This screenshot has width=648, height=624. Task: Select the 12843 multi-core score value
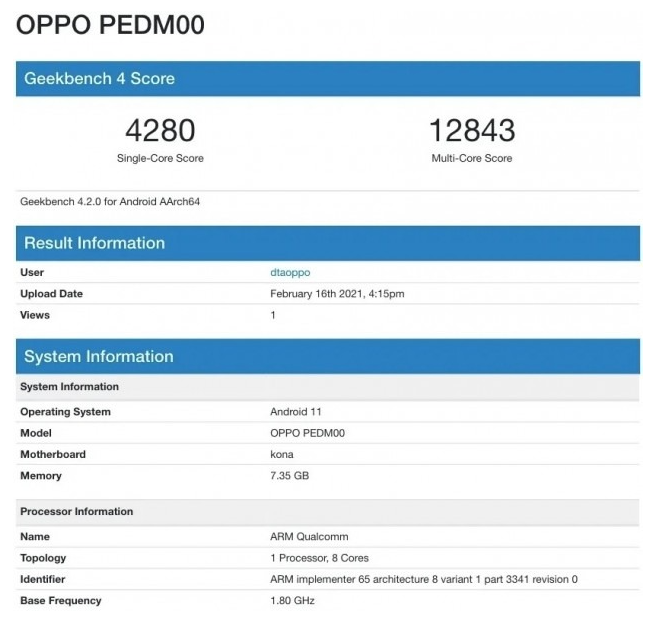coord(472,130)
